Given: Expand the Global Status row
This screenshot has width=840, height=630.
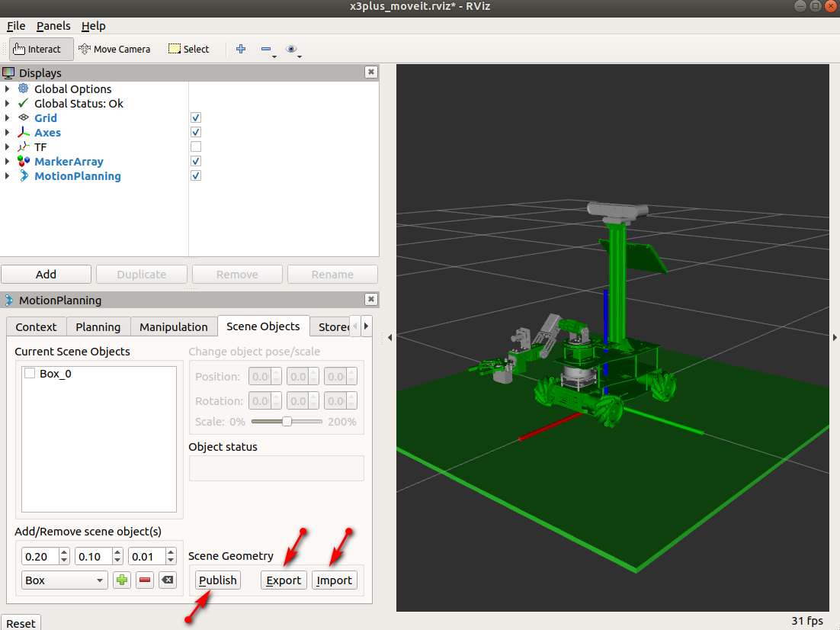Looking at the screenshot, I should (x=7, y=103).
